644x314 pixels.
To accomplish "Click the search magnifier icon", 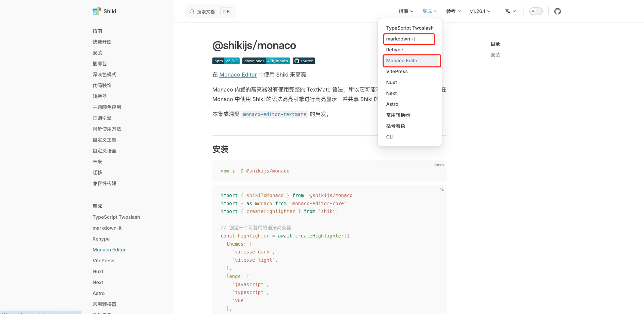I will point(192,12).
